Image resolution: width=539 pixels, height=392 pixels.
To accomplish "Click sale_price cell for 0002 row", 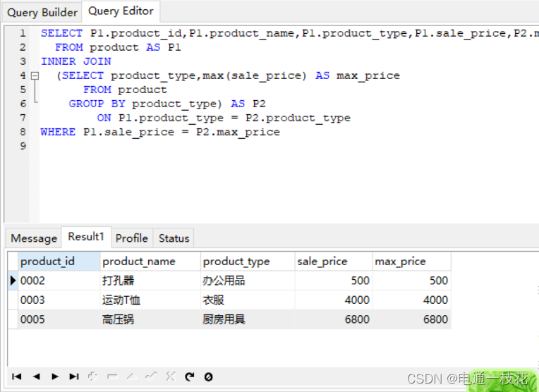I will click(334, 281).
